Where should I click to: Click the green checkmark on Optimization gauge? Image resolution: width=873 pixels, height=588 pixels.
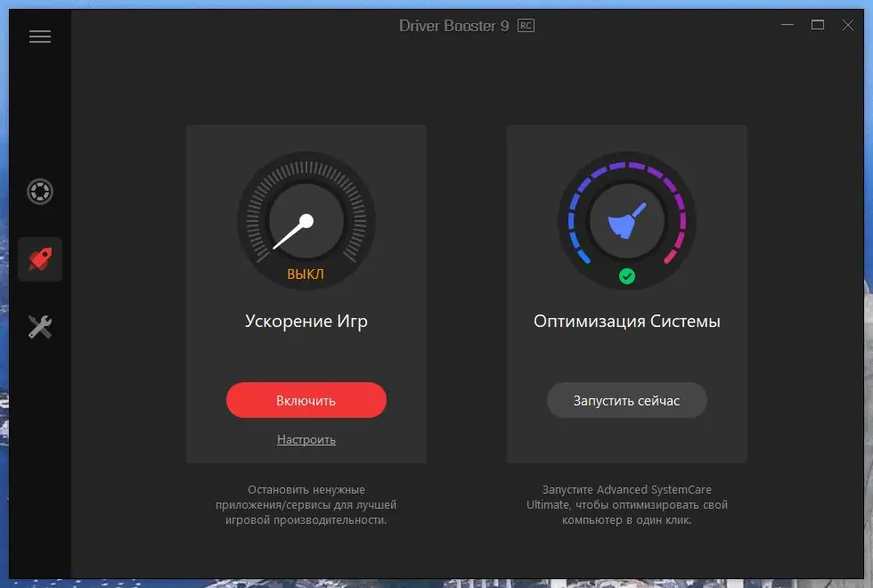pos(626,277)
